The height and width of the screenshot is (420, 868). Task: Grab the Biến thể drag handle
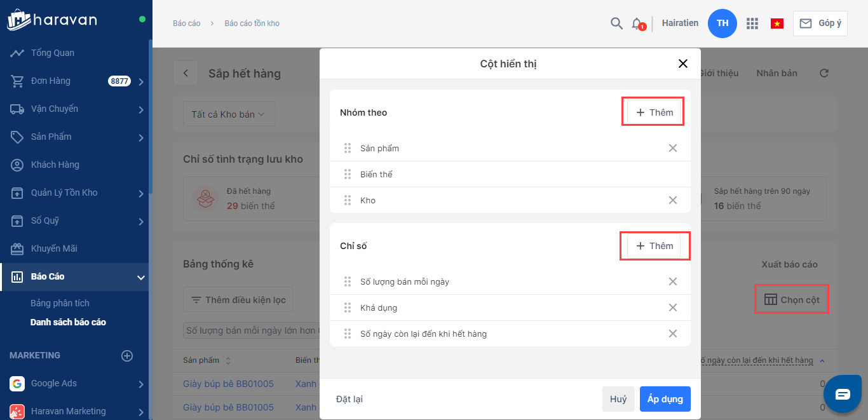click(x=348, y=174)
